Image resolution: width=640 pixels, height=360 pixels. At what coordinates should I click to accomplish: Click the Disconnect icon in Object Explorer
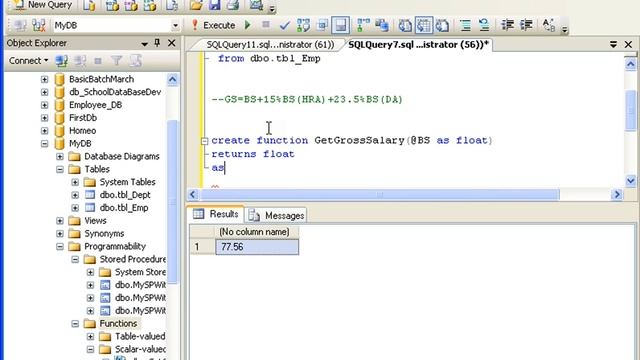(80, 61)
